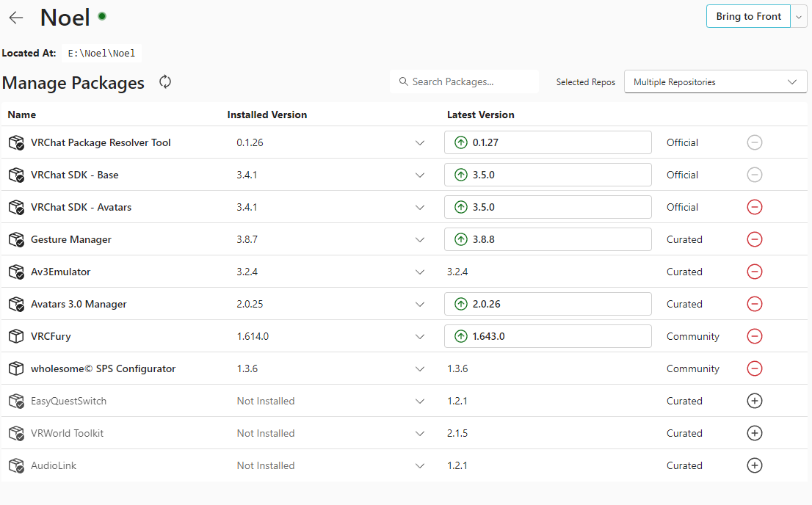Click package icon beside VRWorld Toolkit
The image size is (812, 505).
coord(17,433)
